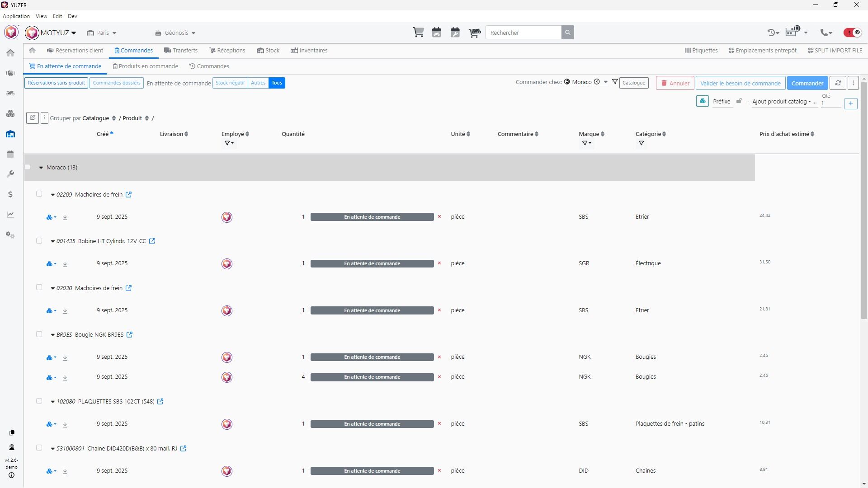
Task: Click Valider le besoin de commande button
Action: pyautogui.click(x=740, y=83)
